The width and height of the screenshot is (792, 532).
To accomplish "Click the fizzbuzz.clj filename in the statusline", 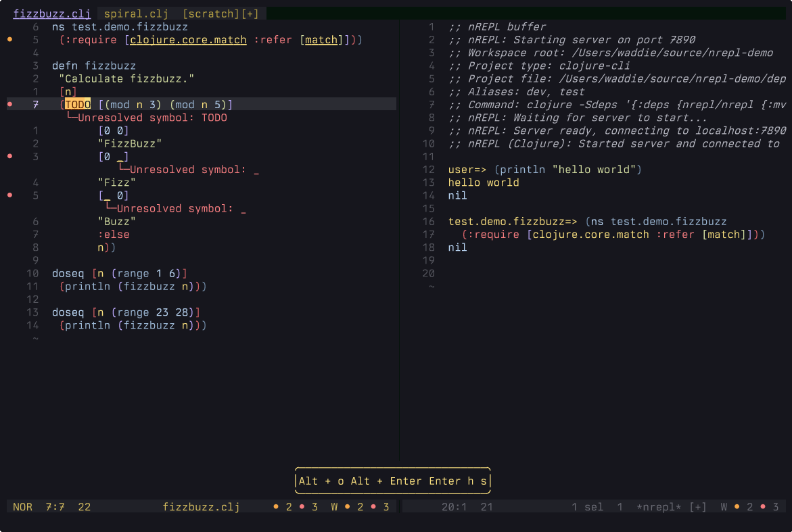I will [201, 507].
